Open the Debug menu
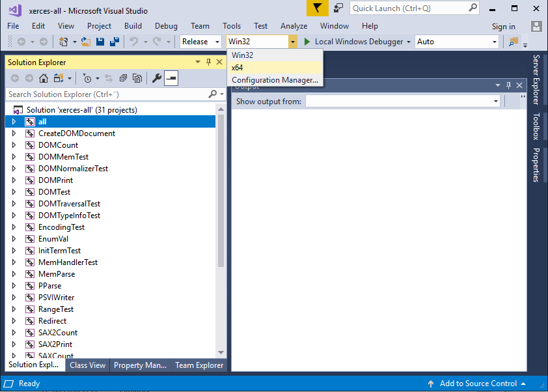 166,26
